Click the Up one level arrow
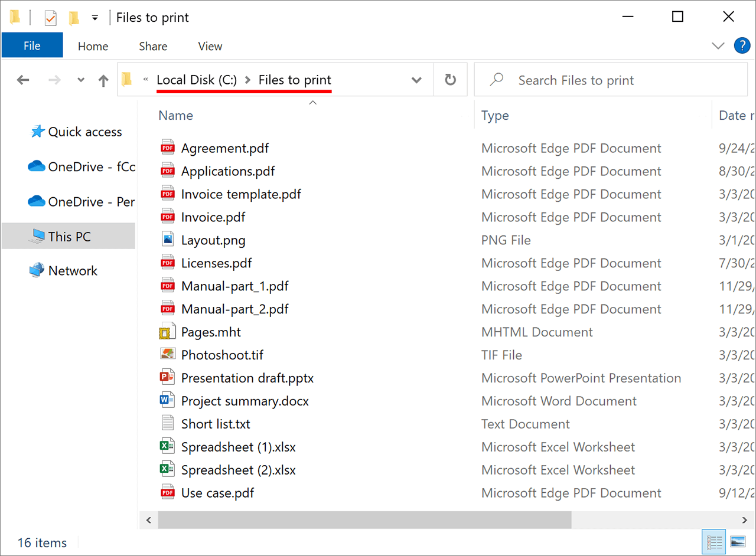 (x=103, y=80)
